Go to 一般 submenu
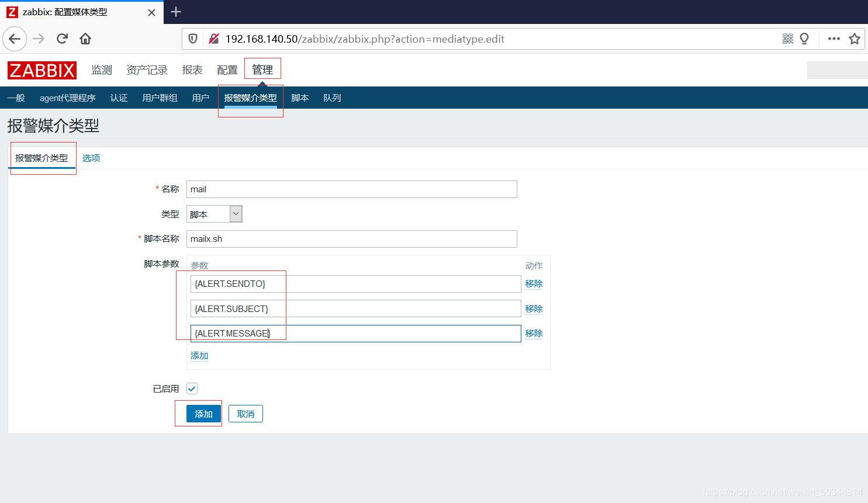868x503 pixels. pos(16,98)
